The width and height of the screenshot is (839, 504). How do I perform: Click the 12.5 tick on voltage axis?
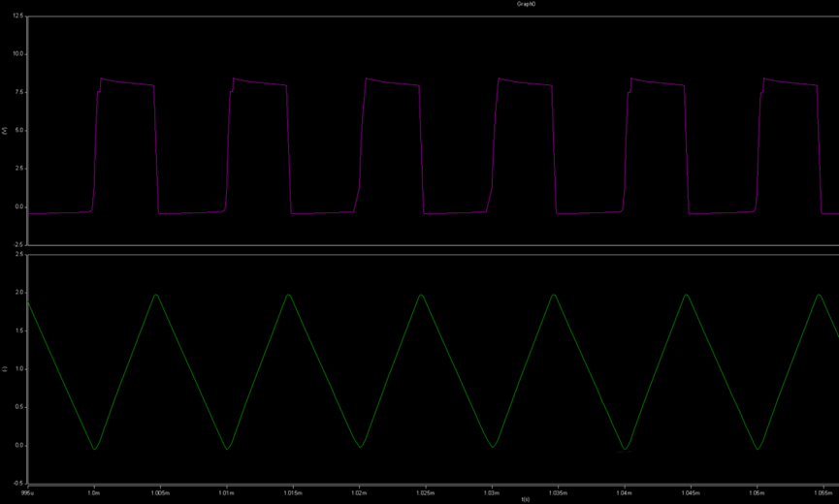point(18,16)
